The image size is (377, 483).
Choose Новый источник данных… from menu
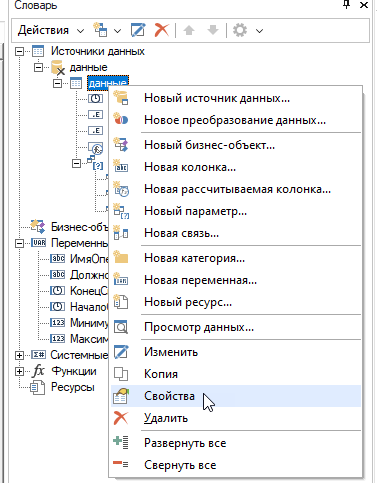pos(236,98)
